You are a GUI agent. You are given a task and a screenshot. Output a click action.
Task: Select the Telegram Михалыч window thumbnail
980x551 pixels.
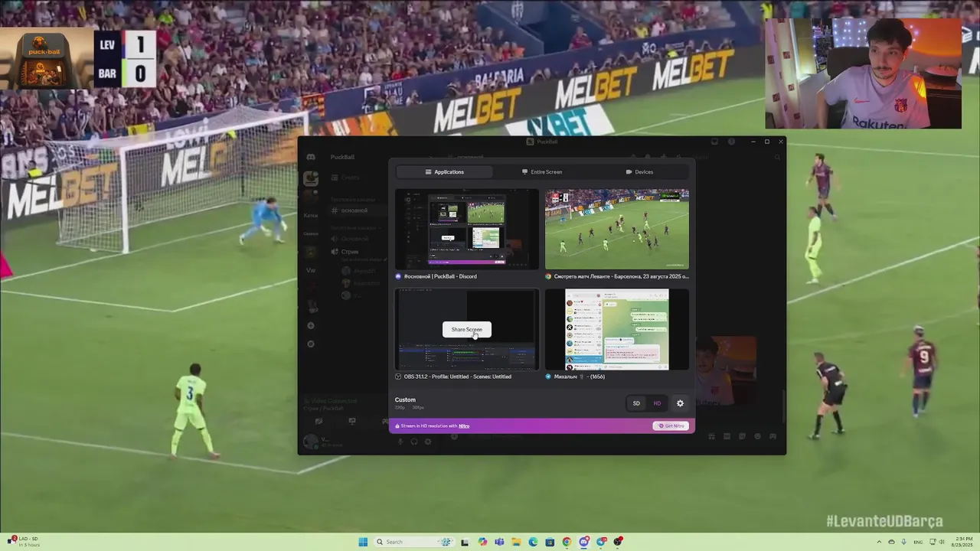pos(617,329)
